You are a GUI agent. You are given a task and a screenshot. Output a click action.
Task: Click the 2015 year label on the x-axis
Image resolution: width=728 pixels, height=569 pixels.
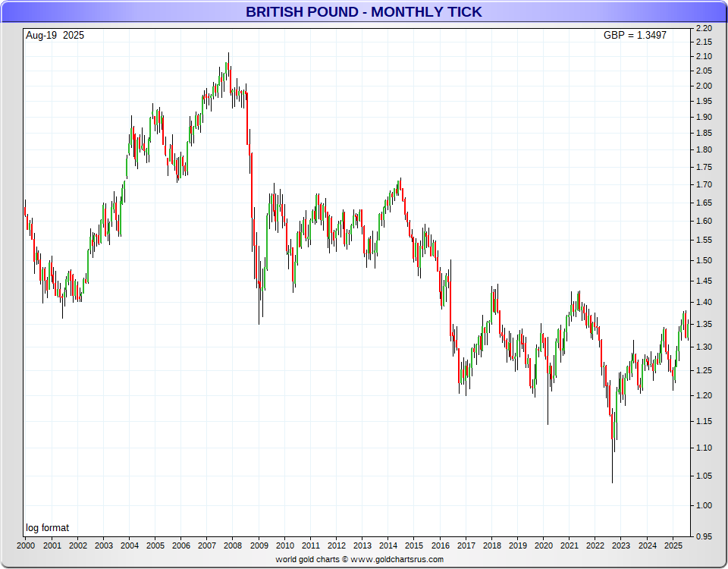[414, 545]
